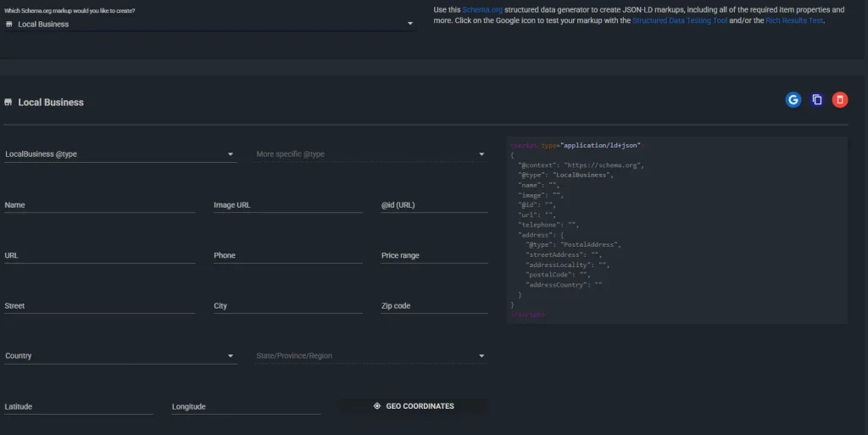Click the "postalCode" line in the code
This screenshot has width=868, height=435.
(x=559, y=275)
